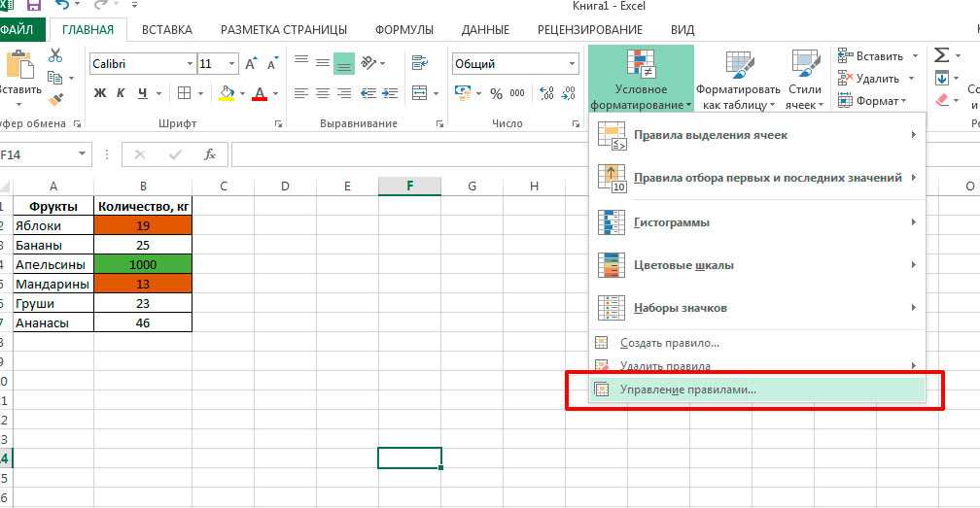Click the Cut scissors icon

click(x=55, y=55)
